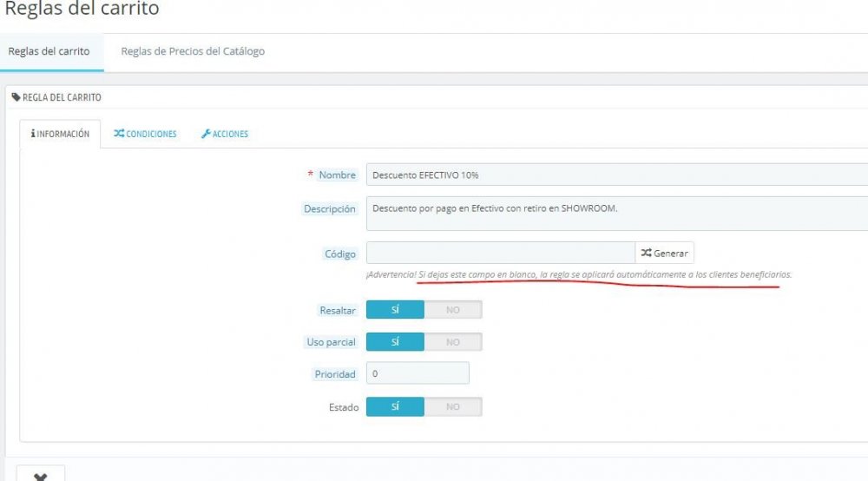Click the Prioridad value field
This screenshot has height=481, width=868.
[x=418, y=373]
